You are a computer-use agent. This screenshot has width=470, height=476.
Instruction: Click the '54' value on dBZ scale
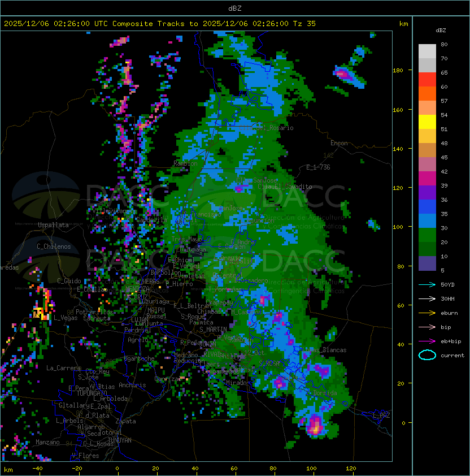click(444, 115)
